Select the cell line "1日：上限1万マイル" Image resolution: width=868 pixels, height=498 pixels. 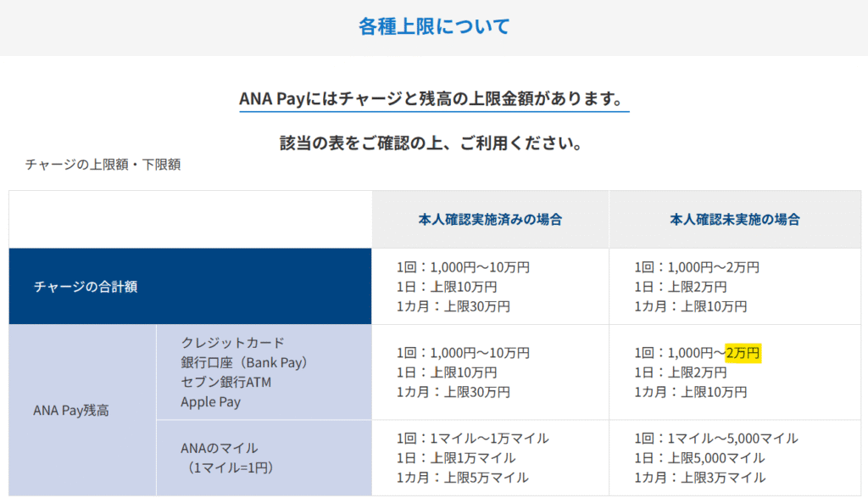[455, 458]
